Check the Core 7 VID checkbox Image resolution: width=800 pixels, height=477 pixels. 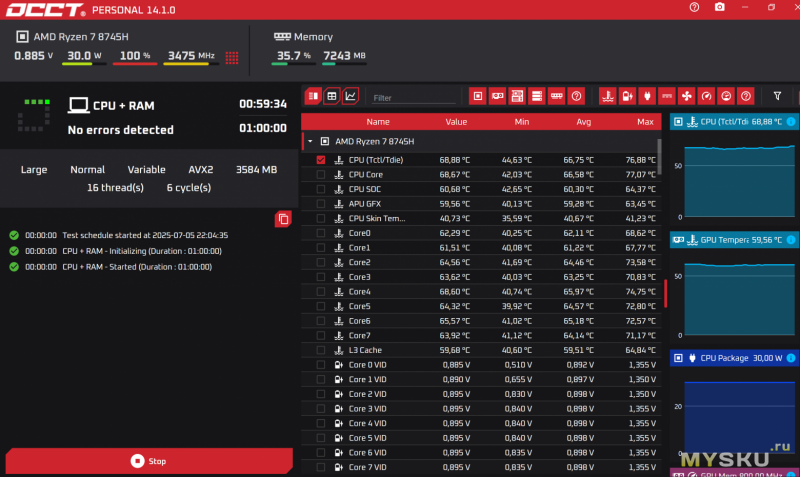[320, 467]
